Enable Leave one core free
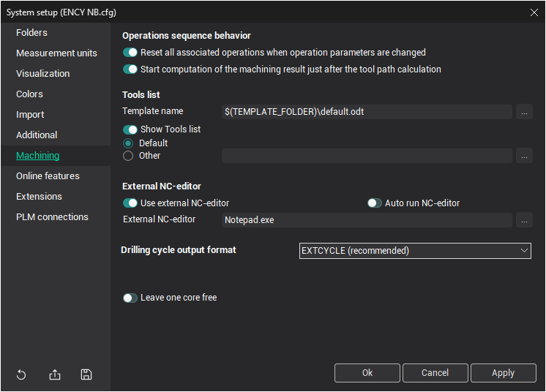 tap(130, 298)
